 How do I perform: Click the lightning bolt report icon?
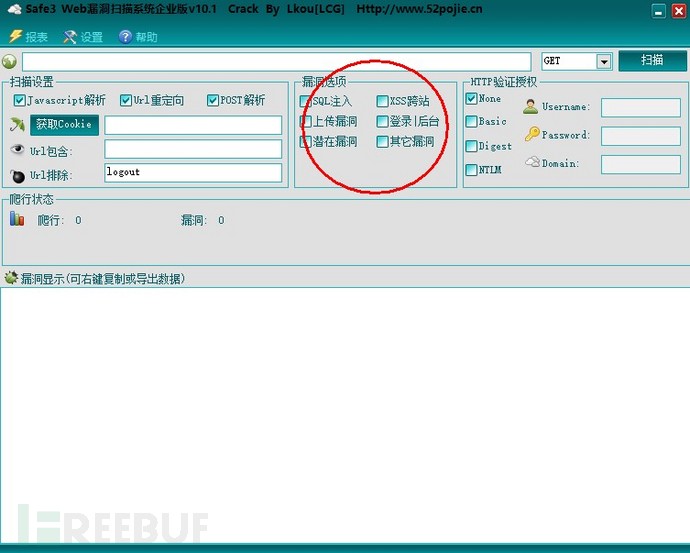point(15,36)
